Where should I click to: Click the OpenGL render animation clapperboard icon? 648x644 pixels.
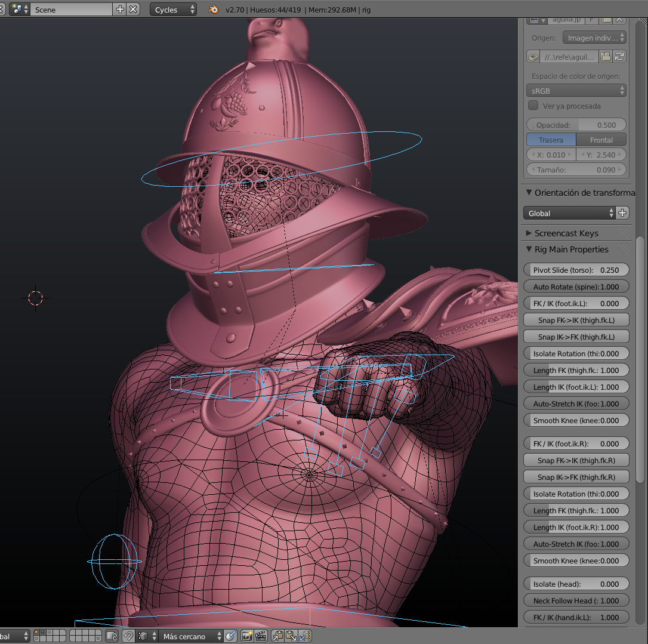click(x=260, y=636)
